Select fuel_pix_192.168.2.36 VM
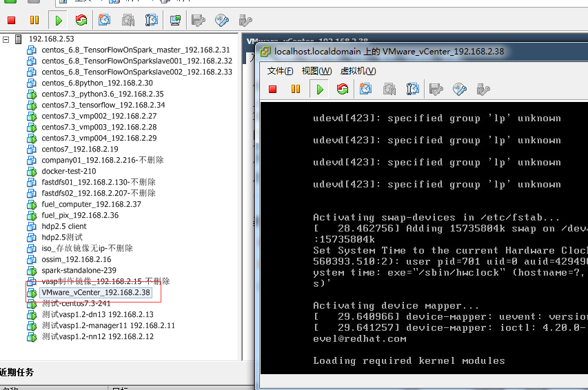The width and height of the screenshot is (588, 390). [80, 215]
